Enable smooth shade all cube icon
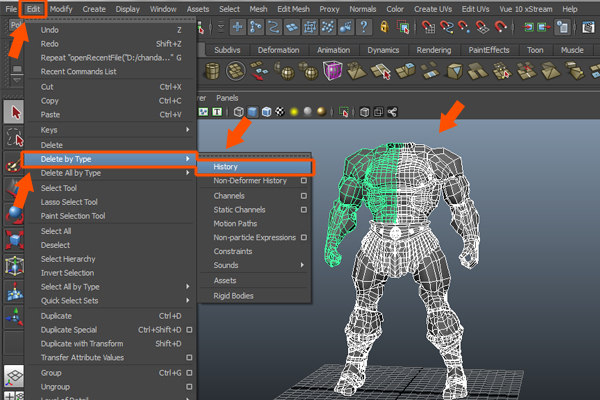 click(253, 112)
